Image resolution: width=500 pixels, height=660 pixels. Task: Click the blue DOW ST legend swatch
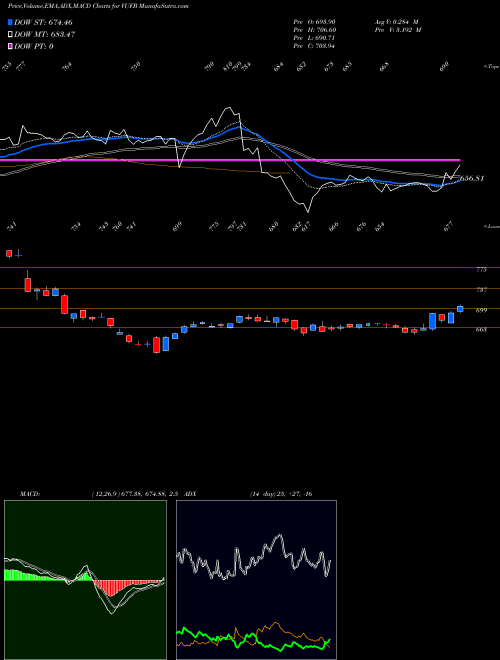click(x=10, y=22)
